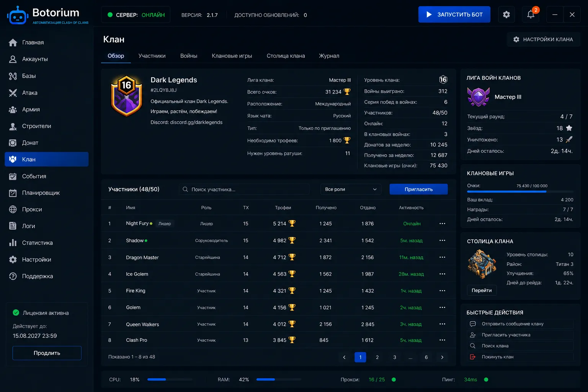This screenshot has width=588, height=392.
Task: Select the Армия army icon
Action: (x=13, y=109)
